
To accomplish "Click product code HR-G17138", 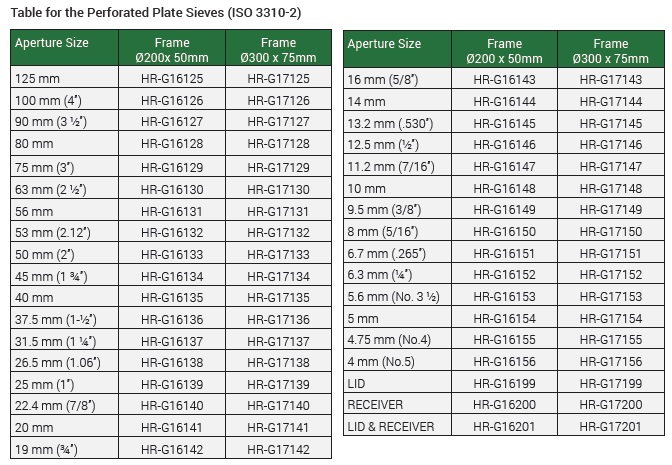I will click(x=278, y=363).
